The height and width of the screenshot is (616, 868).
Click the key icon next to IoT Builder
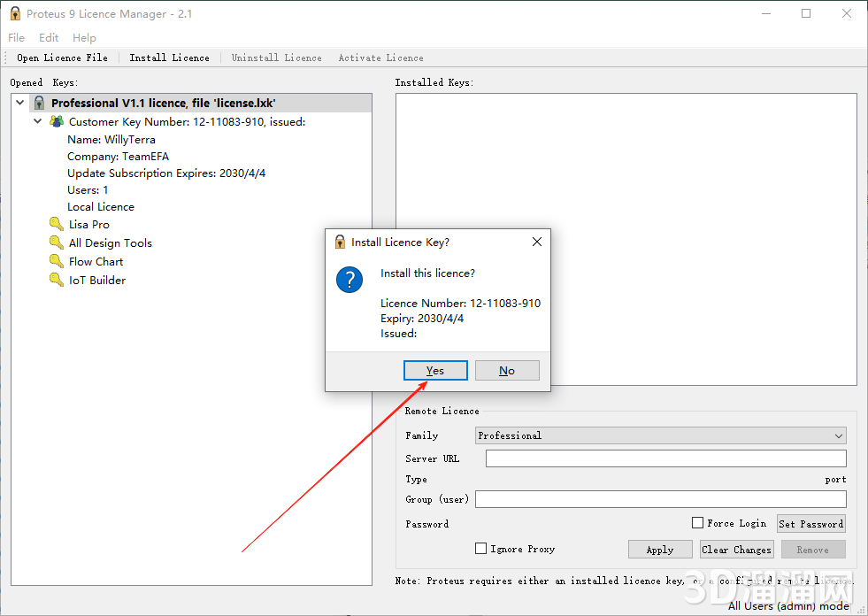pyautogui.click(x=57, y=281)
